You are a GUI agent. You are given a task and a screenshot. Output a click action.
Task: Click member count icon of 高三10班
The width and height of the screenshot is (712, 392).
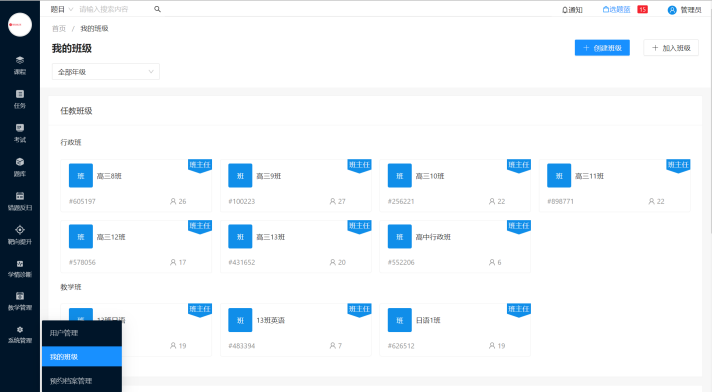pyautogui.click(x=492, y=201)
